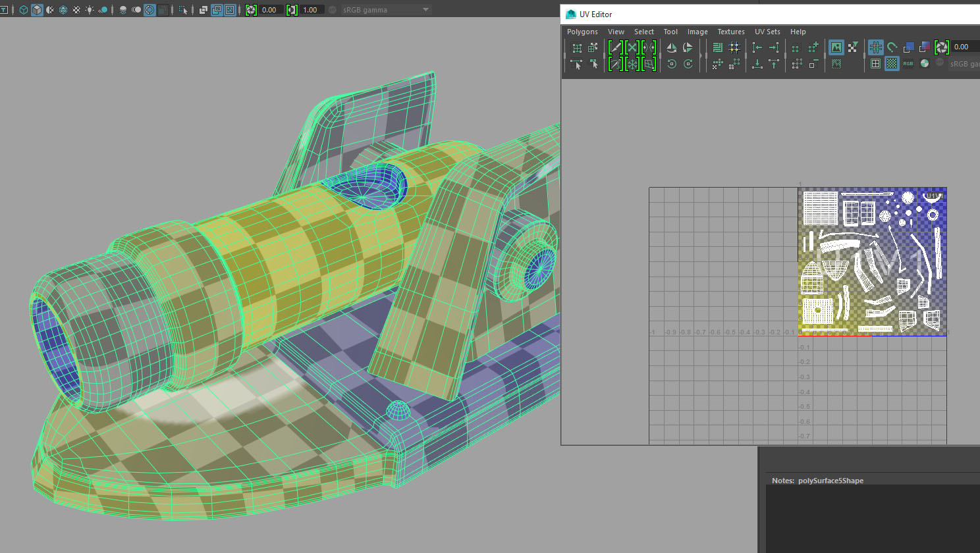Click the Copy UVs icon in the toolbar
The height and width of the screenshot is (553, 980).
[x=796, y=47]
